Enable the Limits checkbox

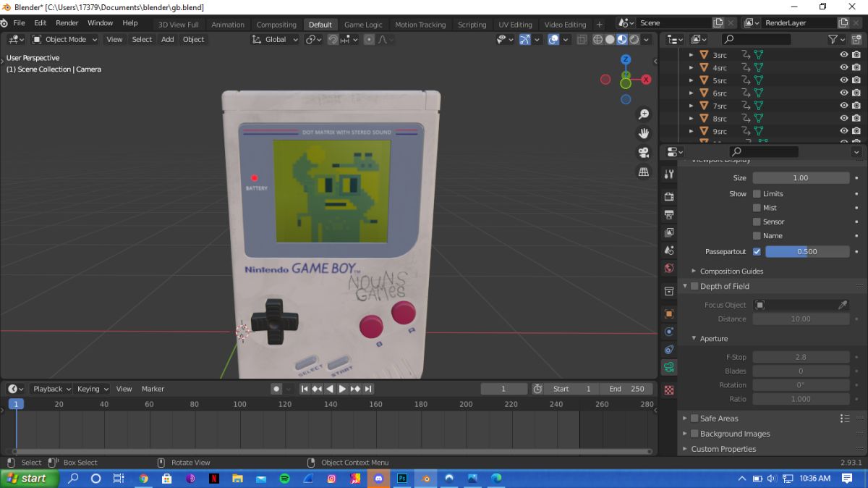click(x=757, y=193)
